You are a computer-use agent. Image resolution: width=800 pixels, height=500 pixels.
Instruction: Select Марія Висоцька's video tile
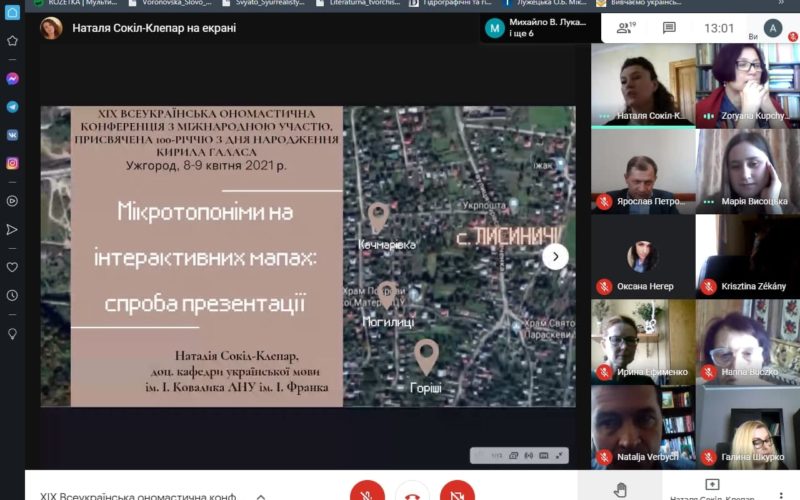pos(747,171)
